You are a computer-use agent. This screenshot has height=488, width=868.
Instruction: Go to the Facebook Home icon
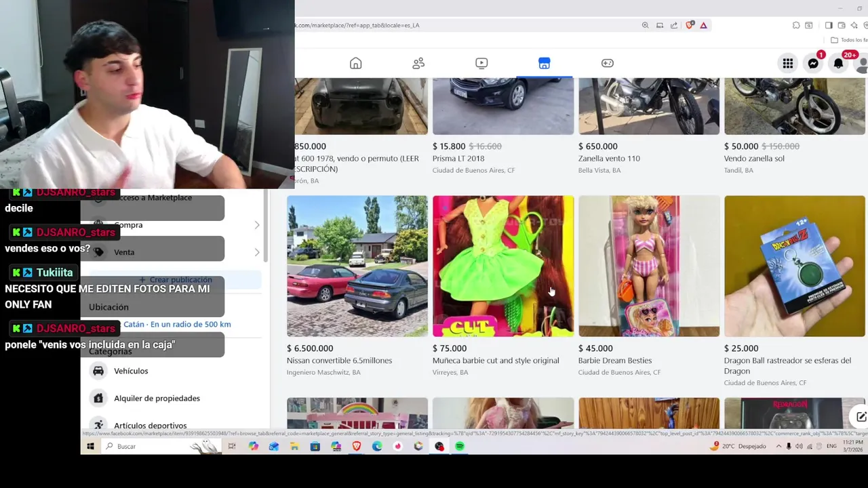pyautogui.click(x=355, y=63)
